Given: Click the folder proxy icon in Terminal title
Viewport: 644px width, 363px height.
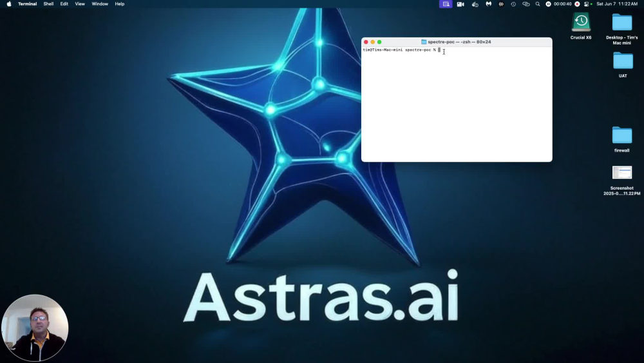Looking at the screenshot, I should pos(424,42).
